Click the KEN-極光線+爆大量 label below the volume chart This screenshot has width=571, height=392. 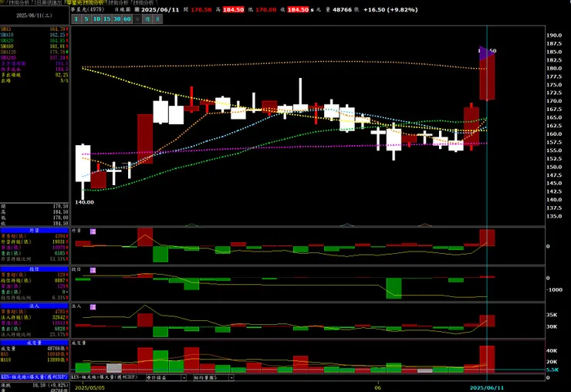[104, 377]
